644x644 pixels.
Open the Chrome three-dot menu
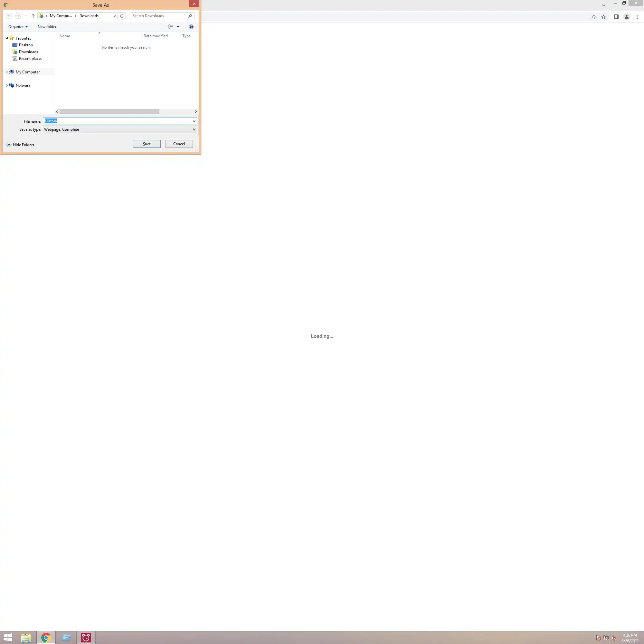(637, 17)
